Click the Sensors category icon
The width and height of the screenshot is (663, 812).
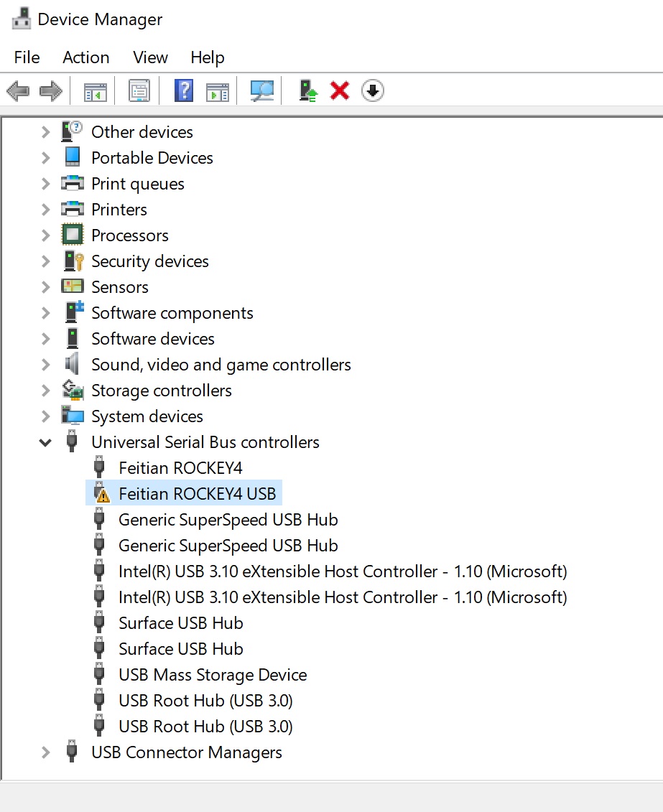[x=72, y=286]
